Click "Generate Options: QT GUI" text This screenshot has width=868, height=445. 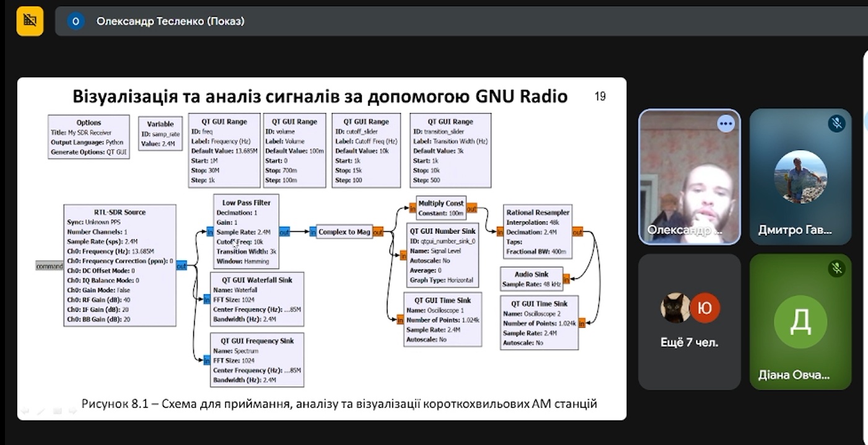[89, 152]
